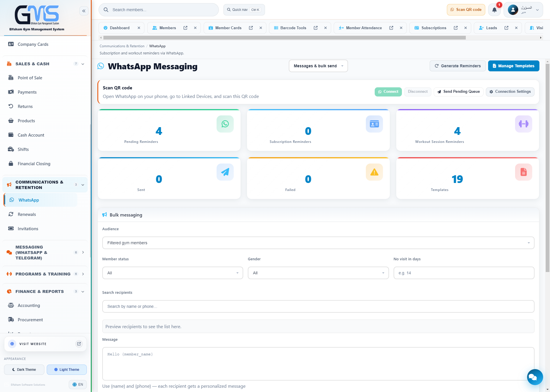The image size is (550, 392).
Task: Open Audience dropdown Filtered gym members
Action: point(318,243)
